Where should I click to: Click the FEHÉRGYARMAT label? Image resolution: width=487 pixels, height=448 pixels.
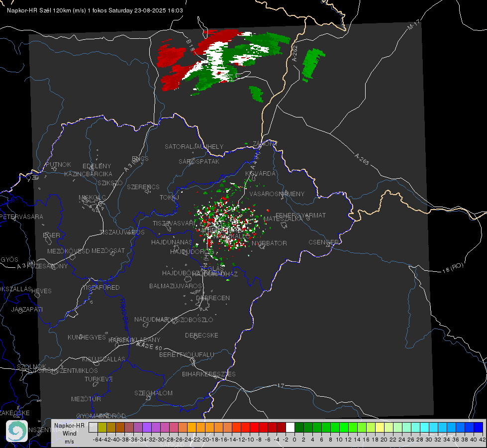point(300,215)
